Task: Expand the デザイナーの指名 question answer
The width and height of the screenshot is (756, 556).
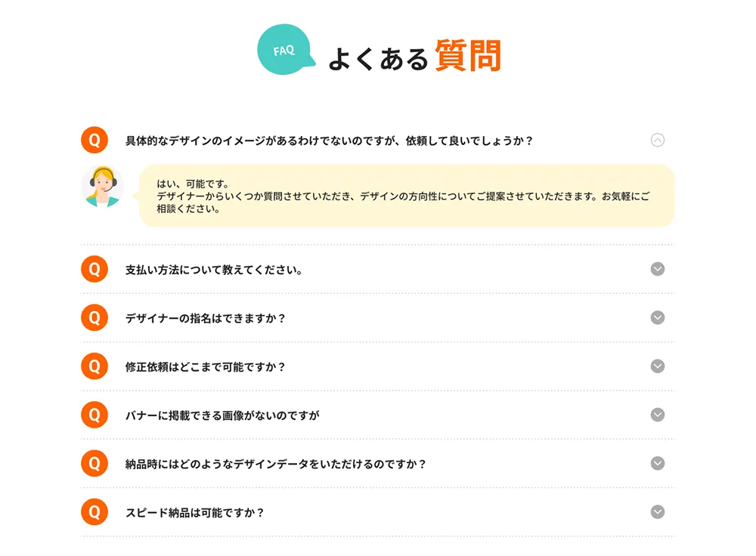Action: 657,317
